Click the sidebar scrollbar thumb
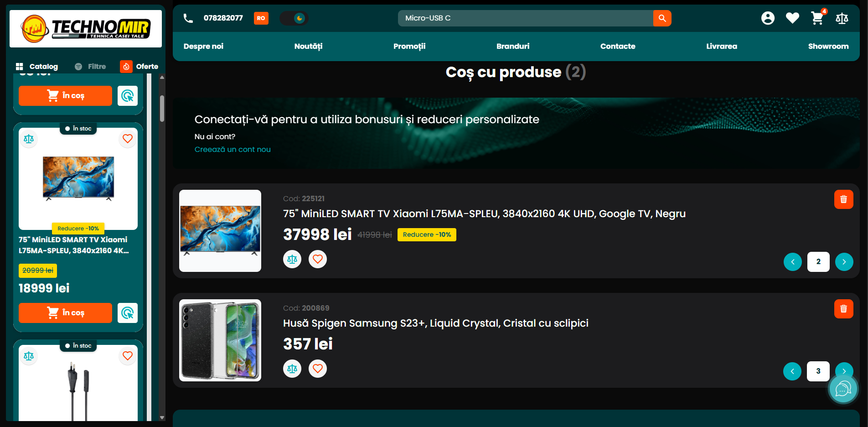The width and height of the screenshot is (868, 427). 162,109
